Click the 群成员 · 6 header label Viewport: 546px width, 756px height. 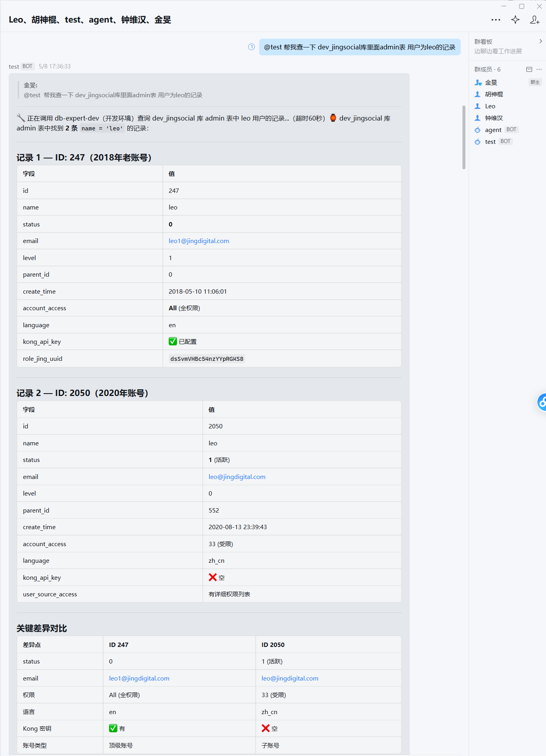coord(488,69)
